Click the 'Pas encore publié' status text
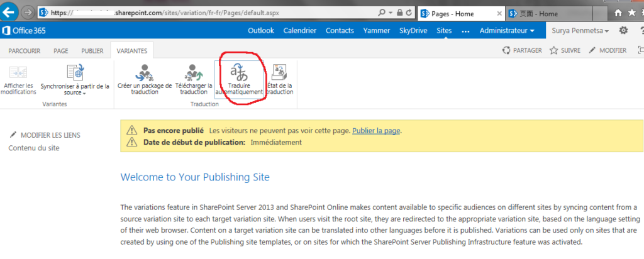The height and width of the screenshot is (259, 644). coord(174,131)
